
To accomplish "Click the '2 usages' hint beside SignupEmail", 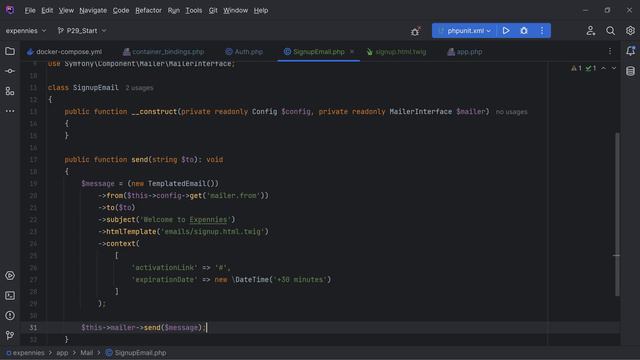I will pyautogui.click(x=139, y=88).
